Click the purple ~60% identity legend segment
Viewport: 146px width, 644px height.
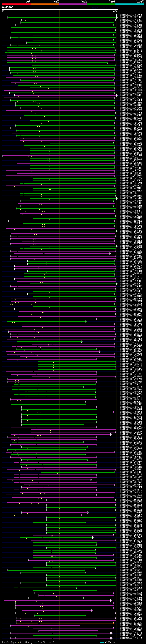(x=73, y=4)
